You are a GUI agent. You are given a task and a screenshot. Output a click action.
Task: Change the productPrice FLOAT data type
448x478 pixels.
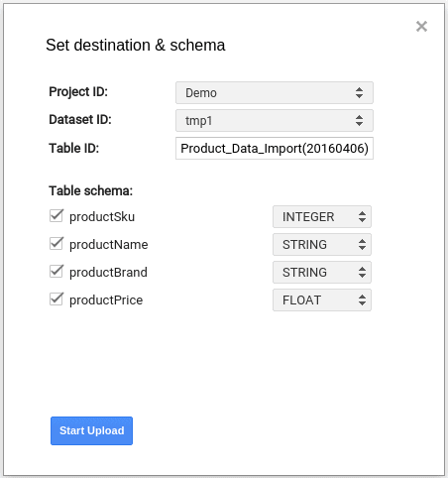322,300
